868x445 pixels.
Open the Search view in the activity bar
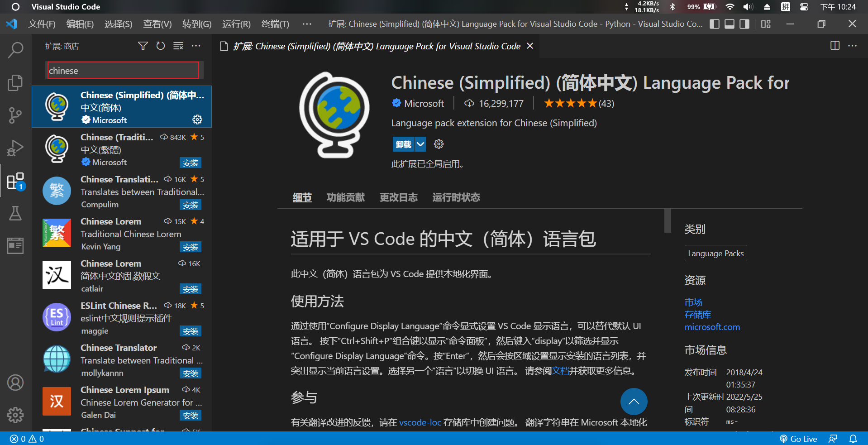pyautogui.click(x=15, y=50)
